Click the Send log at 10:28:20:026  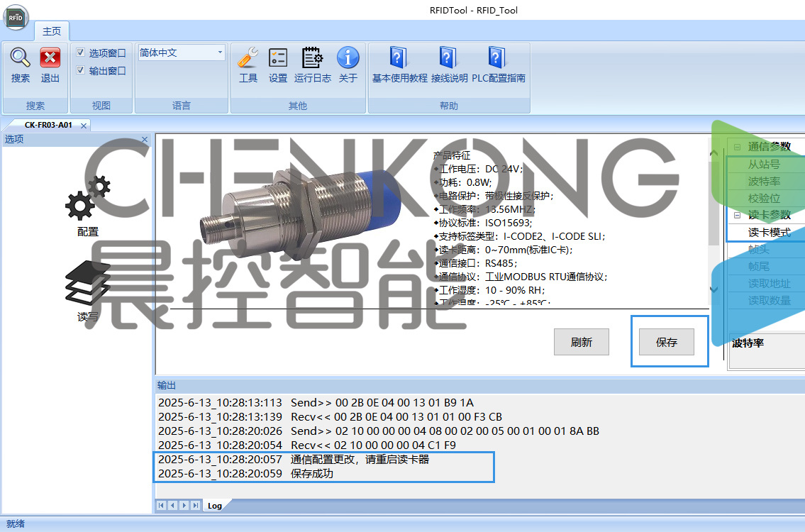(x=378, y=431)
